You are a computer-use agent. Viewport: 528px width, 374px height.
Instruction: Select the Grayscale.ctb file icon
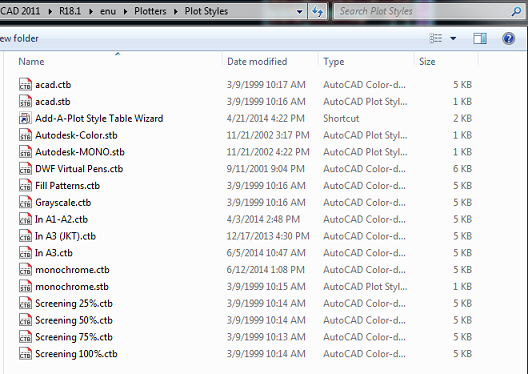coord(25,202)
